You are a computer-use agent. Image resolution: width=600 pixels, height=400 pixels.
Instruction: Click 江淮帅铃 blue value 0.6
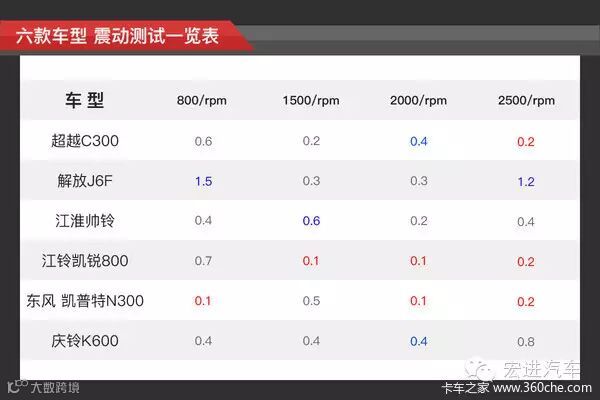click(x=311, y=221)
